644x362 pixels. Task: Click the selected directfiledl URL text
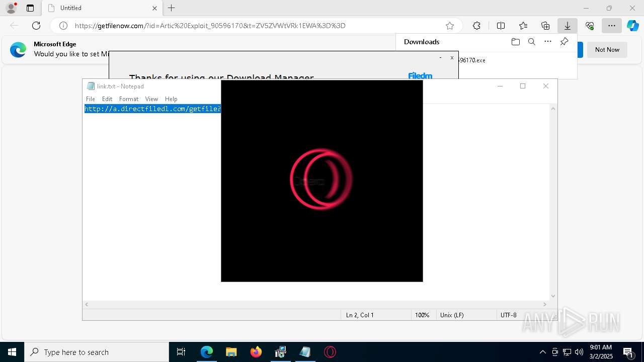click(152, 109)
